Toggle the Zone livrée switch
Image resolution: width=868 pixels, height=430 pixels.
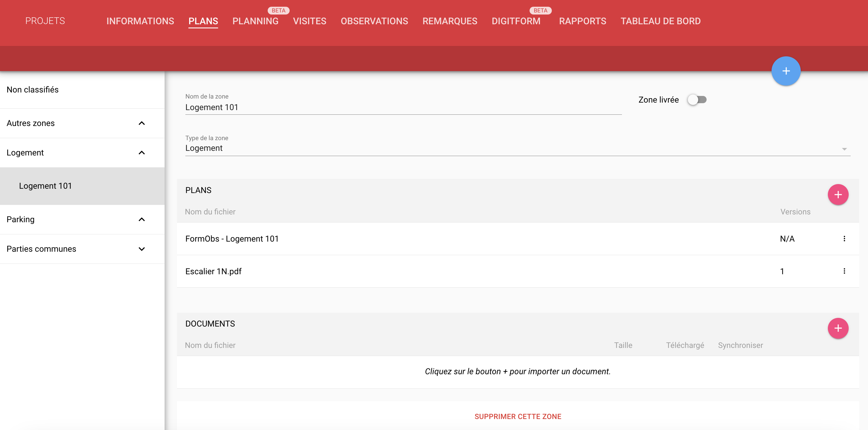click(x=697, y=100)
